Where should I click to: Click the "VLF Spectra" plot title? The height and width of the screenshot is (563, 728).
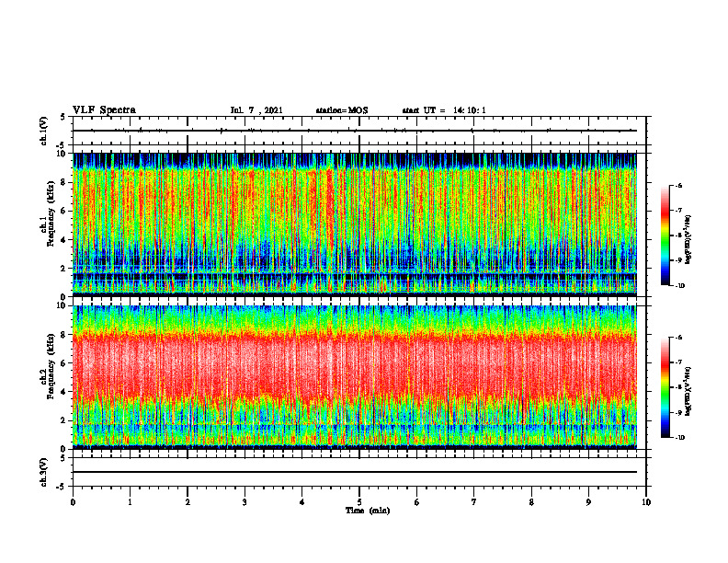[x=104, y=110]
